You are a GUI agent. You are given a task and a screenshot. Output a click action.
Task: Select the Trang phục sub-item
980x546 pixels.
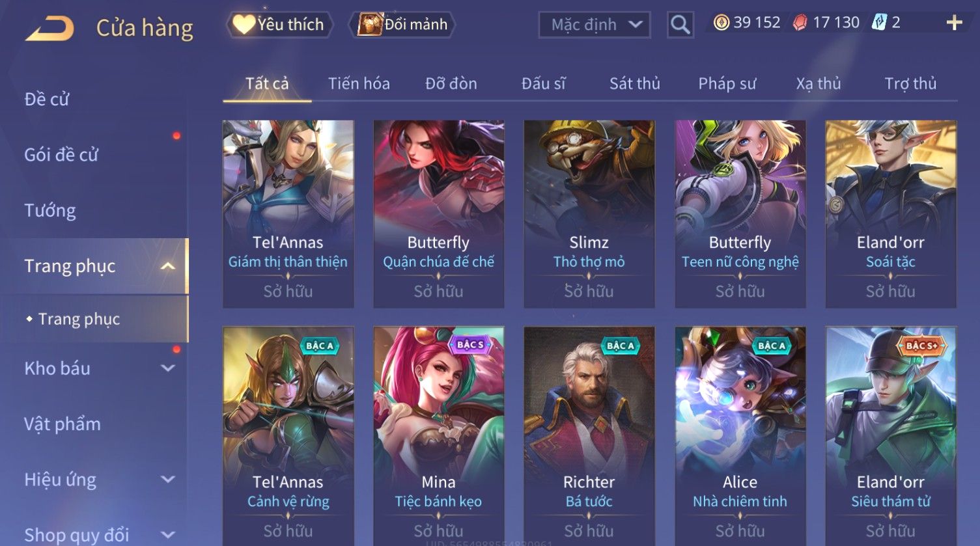pyautogui.click(x=79, y=319)
